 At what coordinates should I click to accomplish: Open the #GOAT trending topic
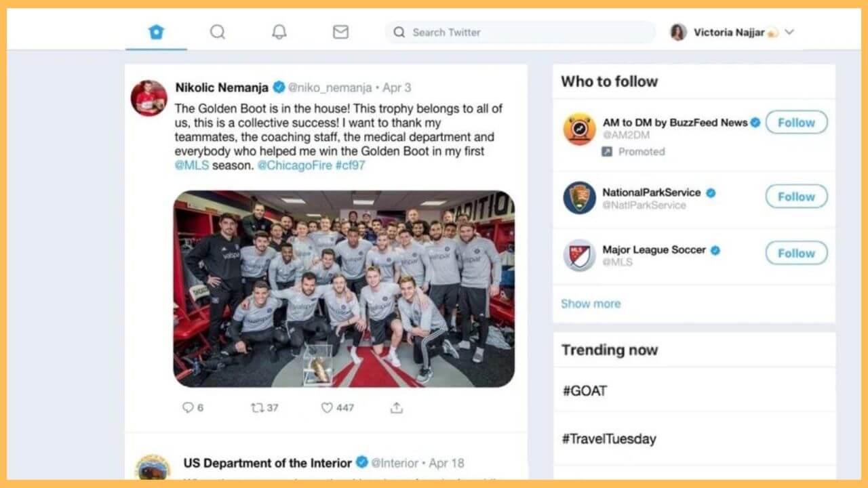(584, 390)
